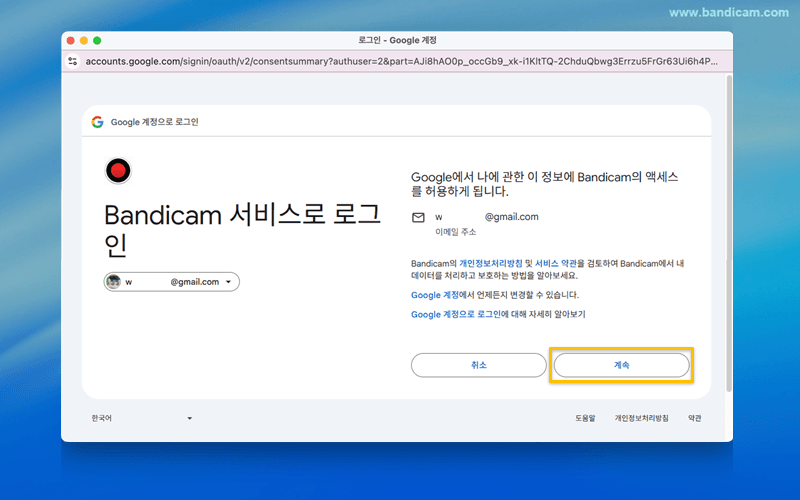800x500 pixels.
Task: Minimize the window with the yellow button
Action: [84, 40]
